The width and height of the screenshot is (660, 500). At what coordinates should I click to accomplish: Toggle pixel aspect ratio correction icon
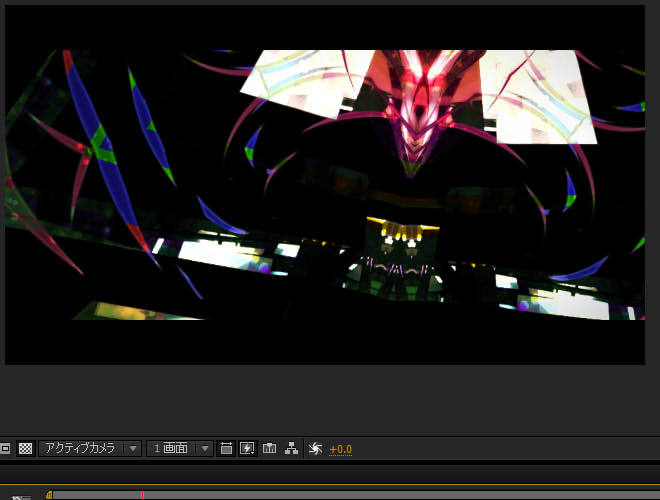click(x=226, y=449)
